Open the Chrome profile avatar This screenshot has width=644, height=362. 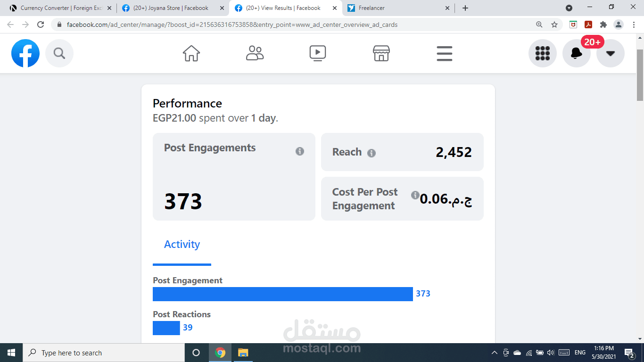click(619, 25)
